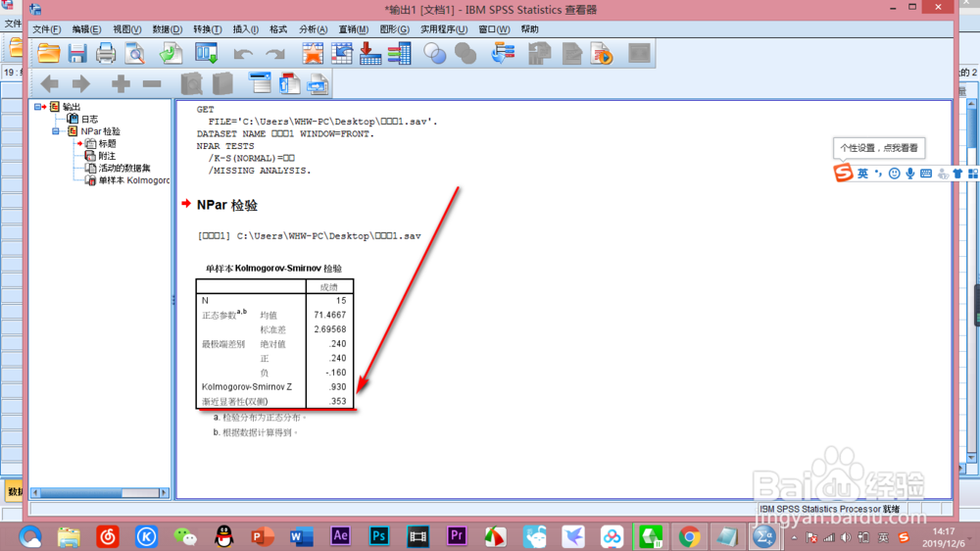The width and height of the screenshot is (980, 551).
Task: Select 单样本 Kolmogorov item in outline tree
Action: click(x=133, y=180)
